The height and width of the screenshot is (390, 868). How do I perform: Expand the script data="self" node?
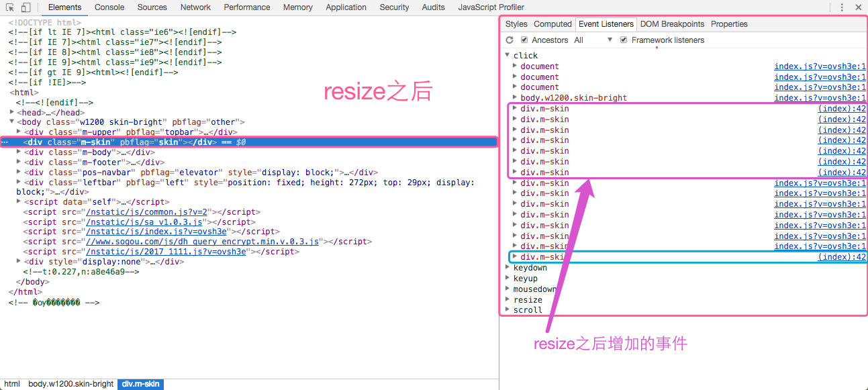(19, 201)
